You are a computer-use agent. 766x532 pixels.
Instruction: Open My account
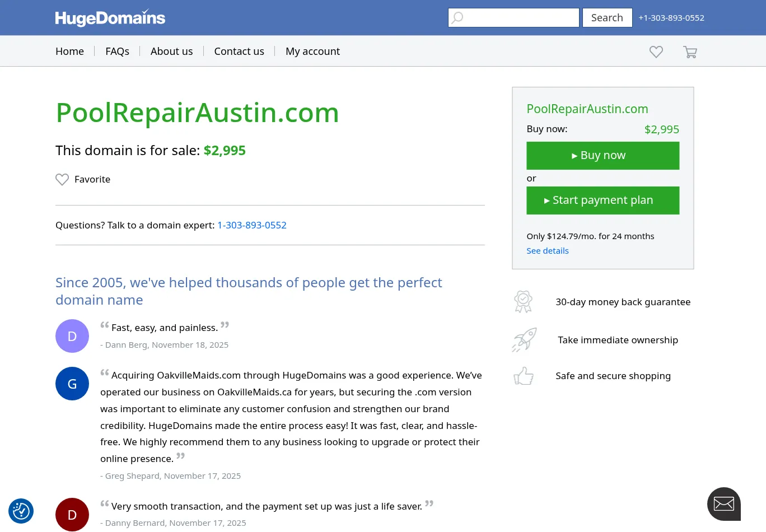pos(312,52)
